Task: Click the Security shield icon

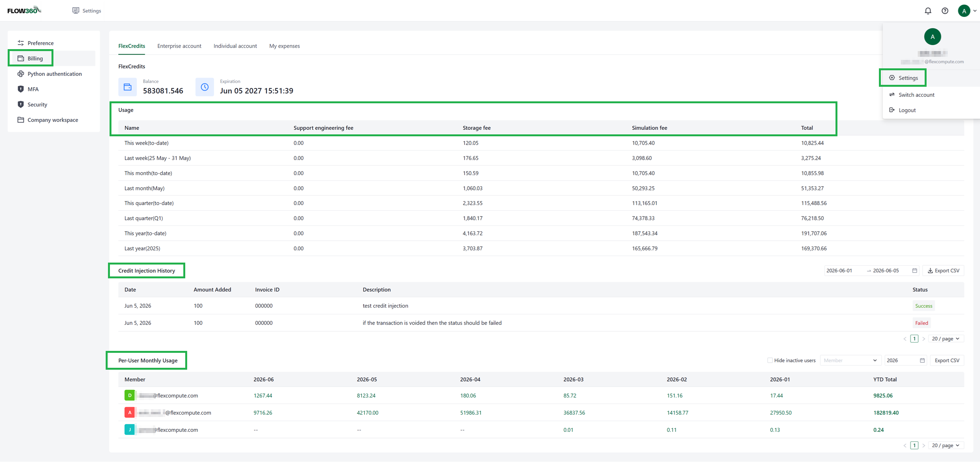Action: [x=21, y=104]
